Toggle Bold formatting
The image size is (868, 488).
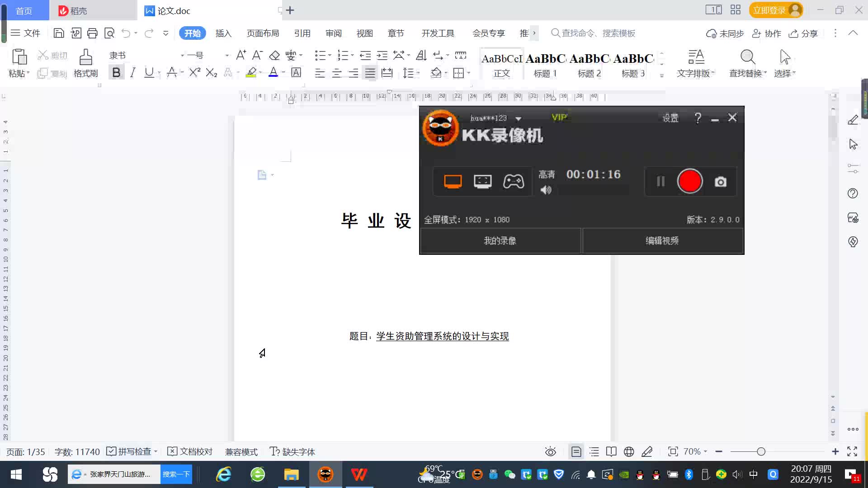pyautogui.click(x=116, y=72)
